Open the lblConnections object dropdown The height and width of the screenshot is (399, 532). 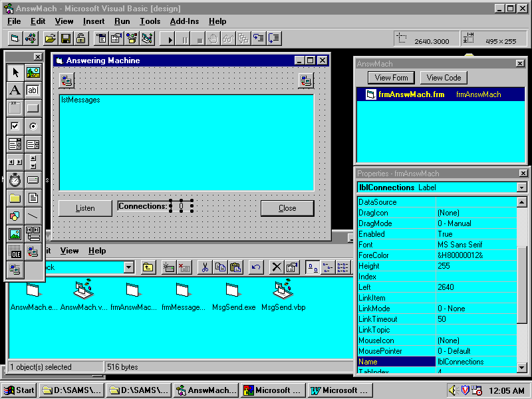(x=521, y=188)
